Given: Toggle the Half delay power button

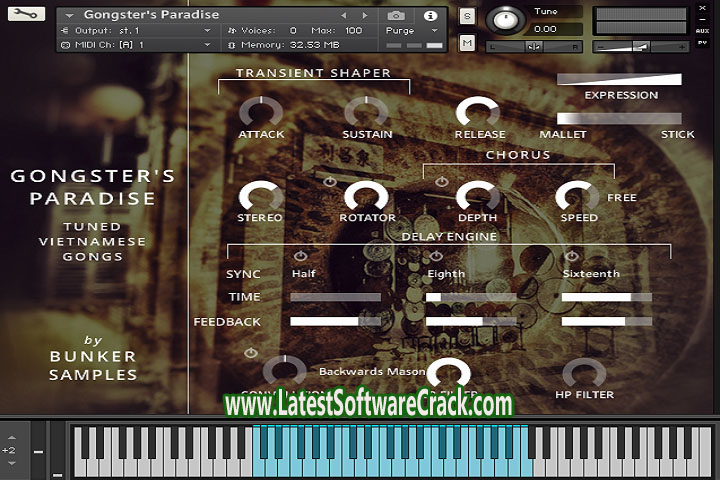Looking at the screenshot, I should coord(300,256).
